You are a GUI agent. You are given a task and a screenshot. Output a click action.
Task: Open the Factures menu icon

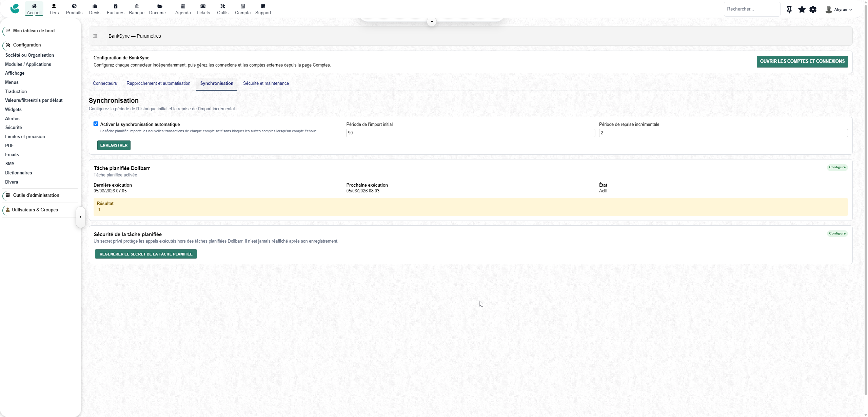click(x=116, y=6)
